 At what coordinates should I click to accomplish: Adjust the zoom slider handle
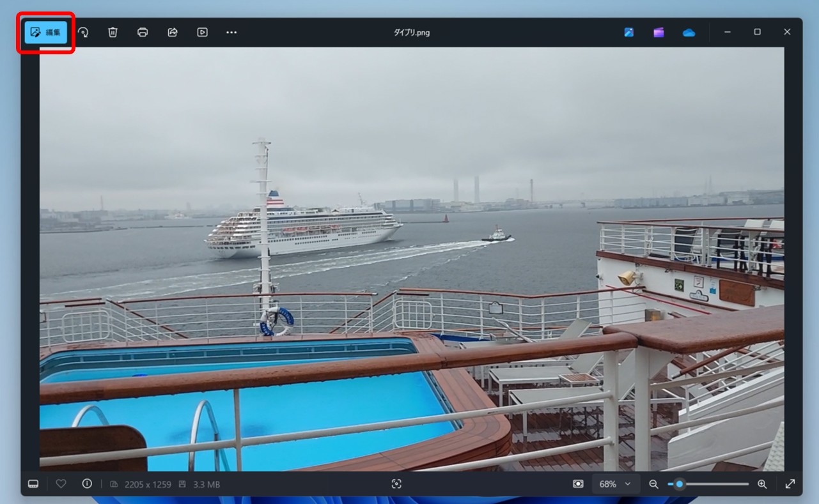click(x=679, y=484)
